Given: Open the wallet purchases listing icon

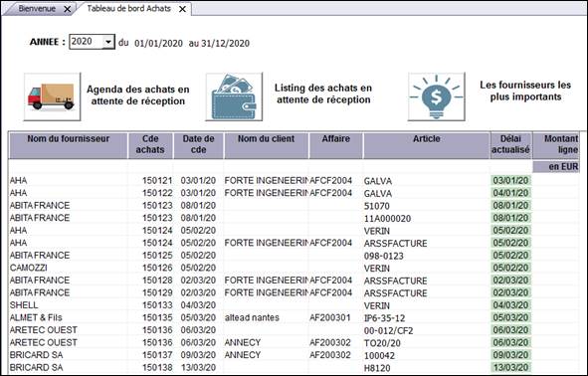Looking at the screenshot, I should click(x=234, y=96).
